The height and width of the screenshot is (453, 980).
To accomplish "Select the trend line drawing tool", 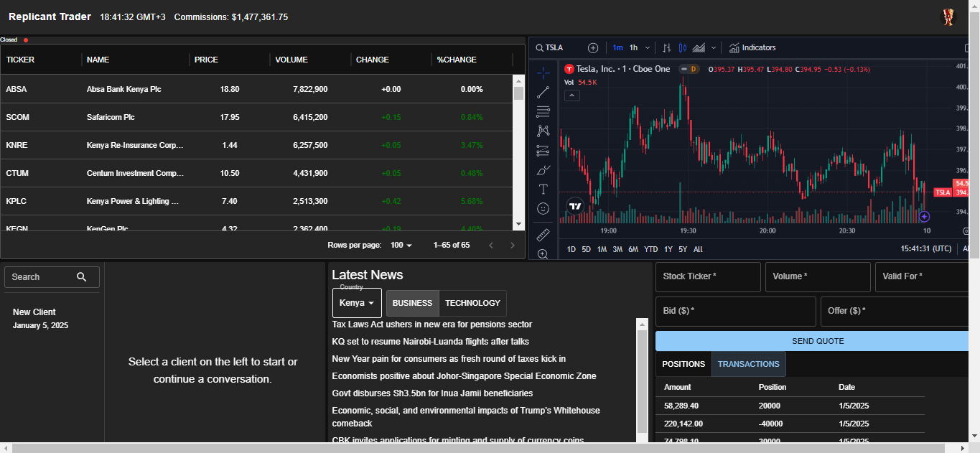I will 543,92.
